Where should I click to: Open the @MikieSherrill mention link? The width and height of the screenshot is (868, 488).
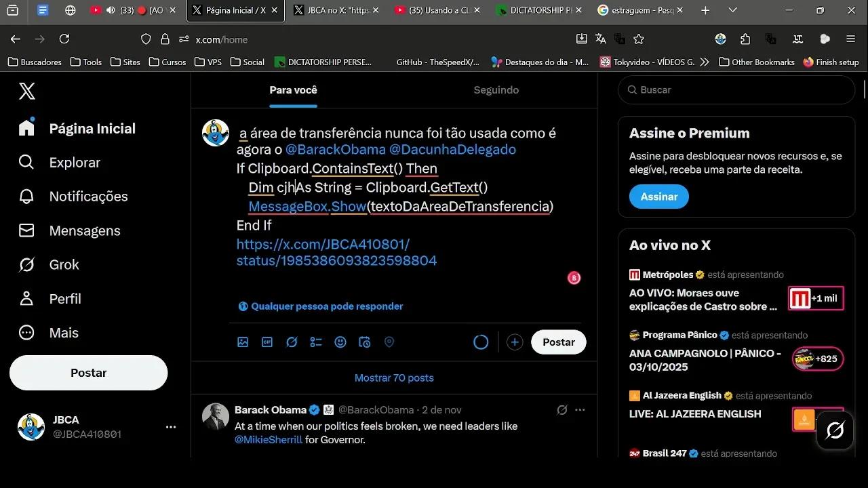[x=269, y=440]
